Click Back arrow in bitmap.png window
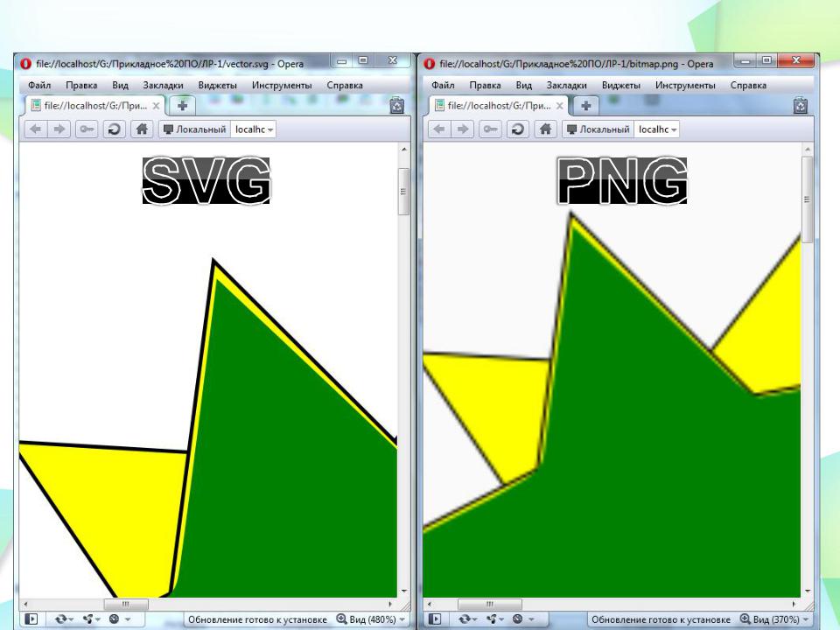 pyautogui.click(x=439, y=129)
